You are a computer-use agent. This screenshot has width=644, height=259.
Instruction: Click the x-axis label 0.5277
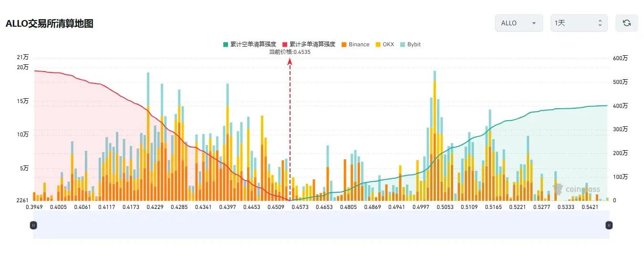tap(541, 207)
